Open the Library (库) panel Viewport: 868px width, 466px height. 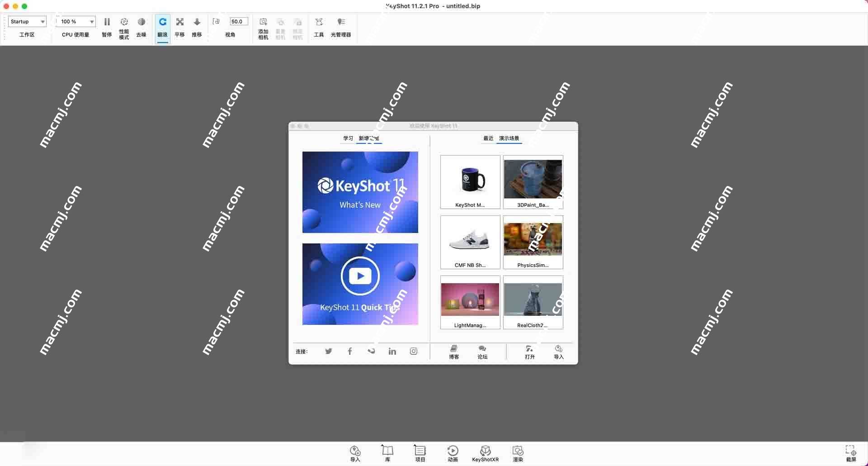tap(387, 453)
